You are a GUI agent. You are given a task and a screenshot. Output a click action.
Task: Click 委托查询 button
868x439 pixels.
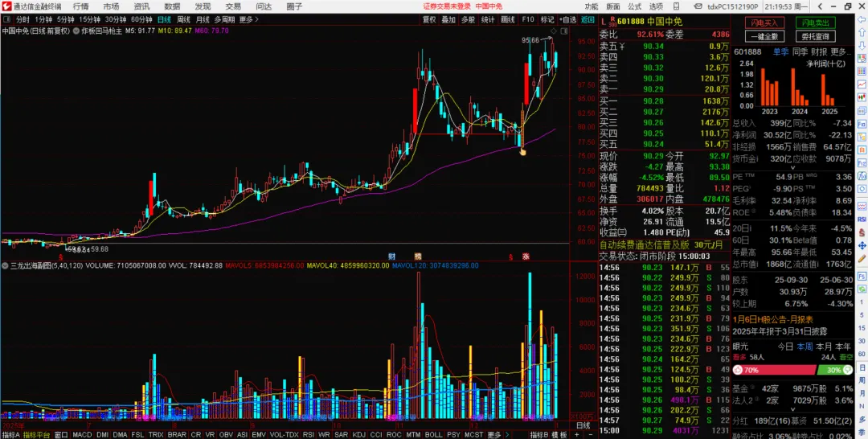[x=816, y=36]
